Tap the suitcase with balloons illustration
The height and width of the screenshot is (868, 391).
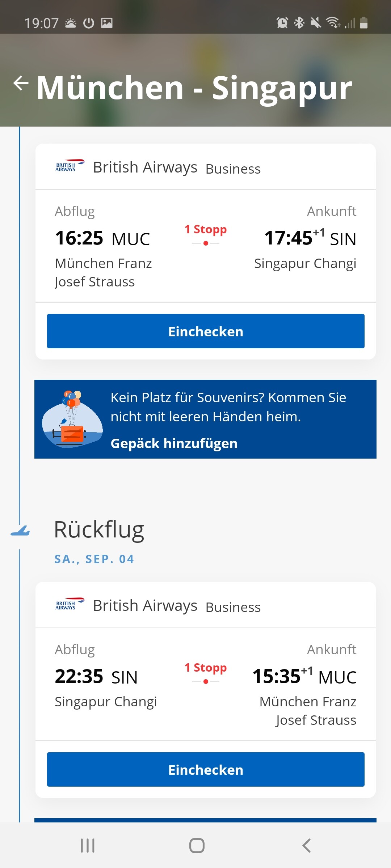tap(72, 419)
